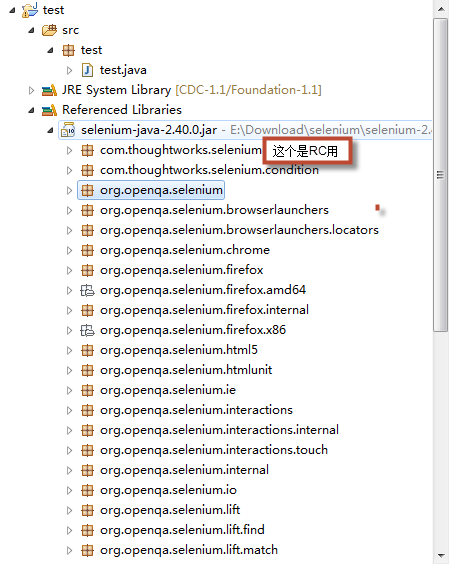
Task: Select the selenium-java-2.40.0.jar entry text
Action: coord(149,130)
